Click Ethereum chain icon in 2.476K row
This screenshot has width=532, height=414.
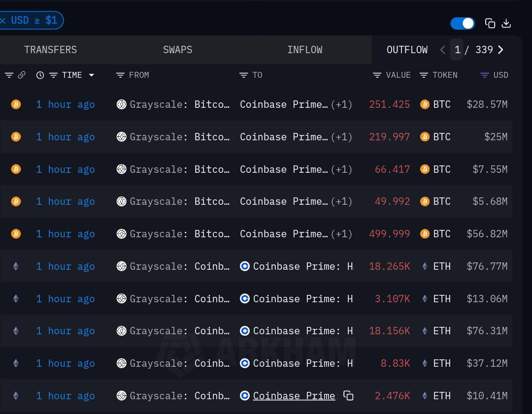(16, 396)
